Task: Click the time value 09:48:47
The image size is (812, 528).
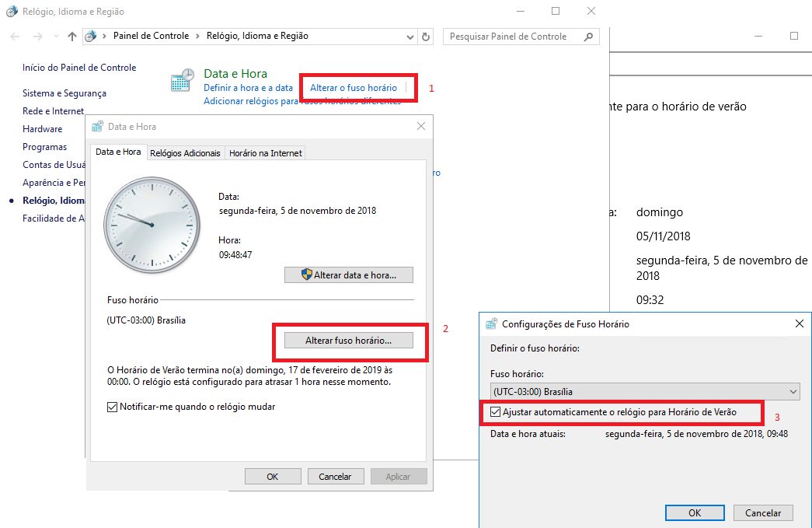Action: point(235,255)
